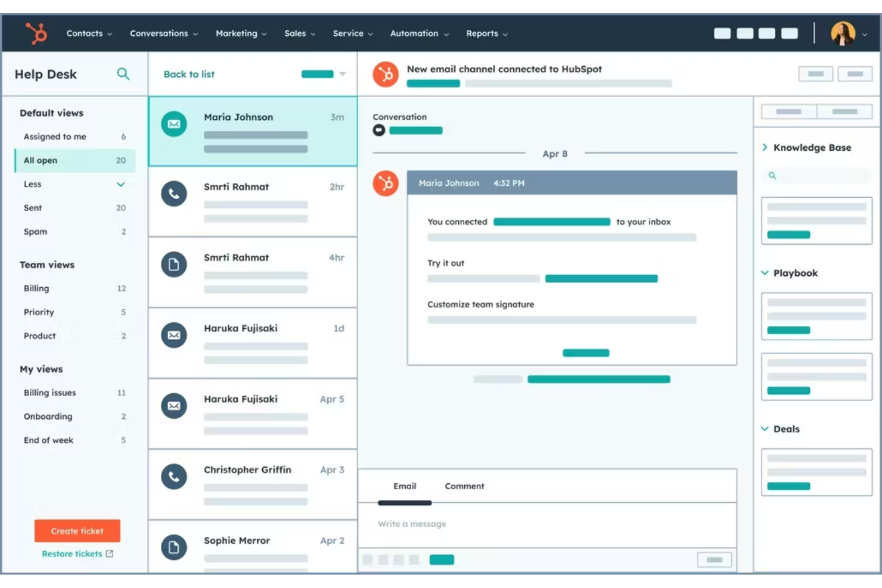
Task: Select the phone call icon on Smrti Rahmat's ticket
Action: click(173, 194)
